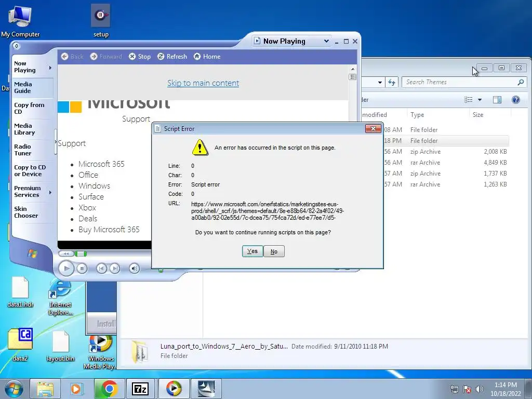Select the Media Guide sidebar tab
532x399 pixels.
33,87
